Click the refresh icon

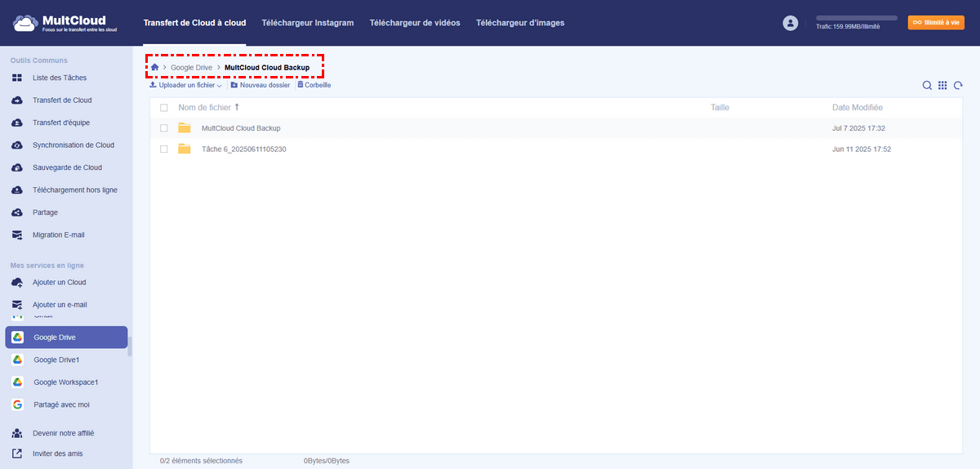point(958,85)
